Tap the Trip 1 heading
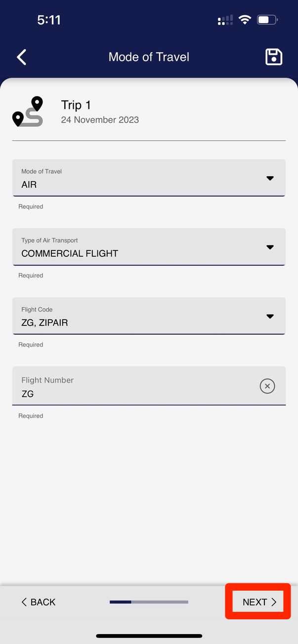 click(76, 105)
